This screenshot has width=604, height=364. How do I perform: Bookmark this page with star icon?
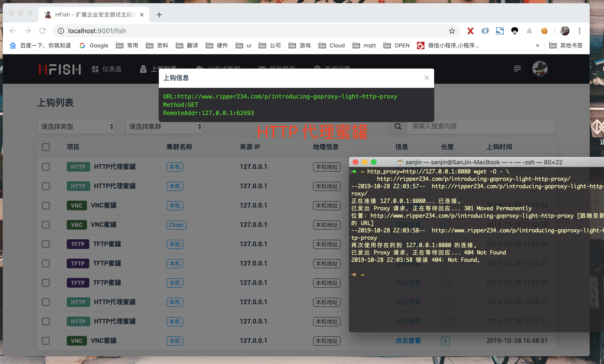point(452,31)
